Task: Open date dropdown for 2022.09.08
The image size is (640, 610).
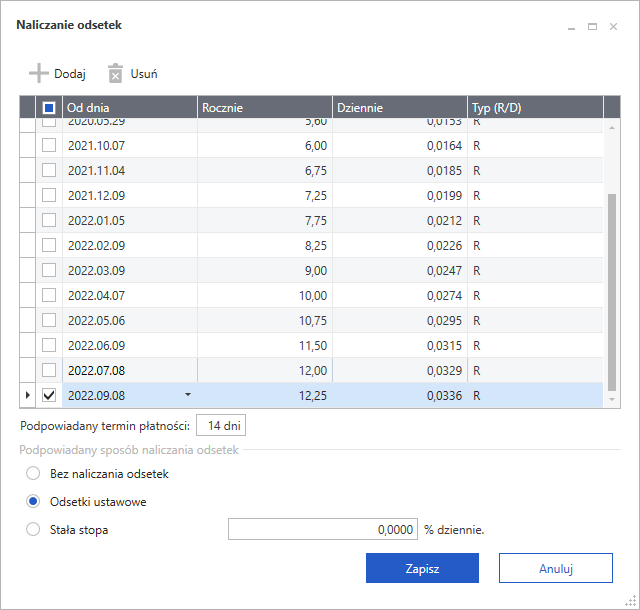Action: click(x=187, y=396)
